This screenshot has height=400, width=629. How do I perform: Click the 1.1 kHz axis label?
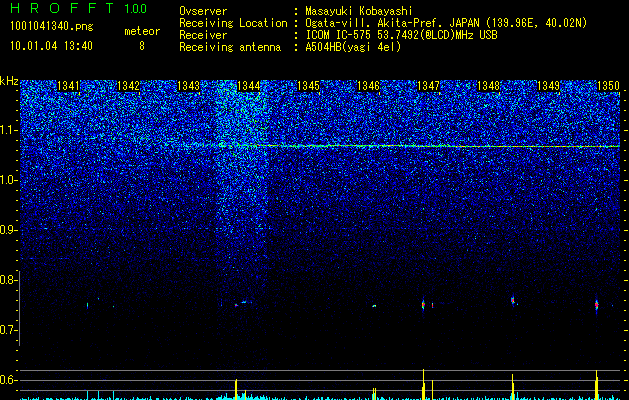pos(8,130)
